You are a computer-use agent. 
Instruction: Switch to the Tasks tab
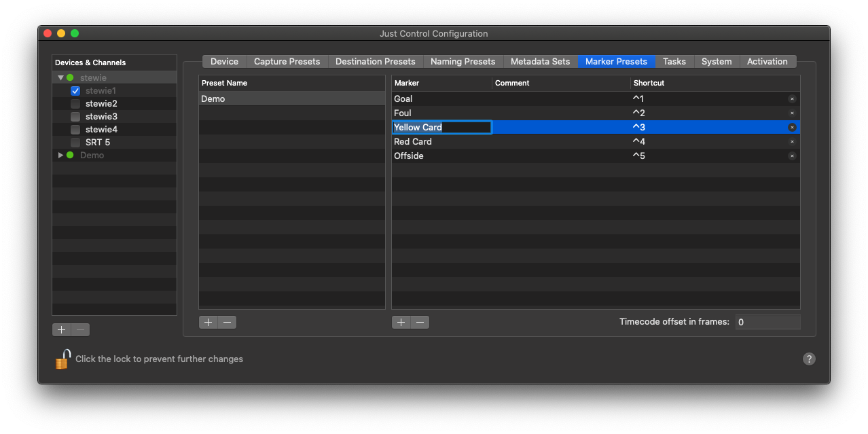pyautogui.click(x=674, y=61)
